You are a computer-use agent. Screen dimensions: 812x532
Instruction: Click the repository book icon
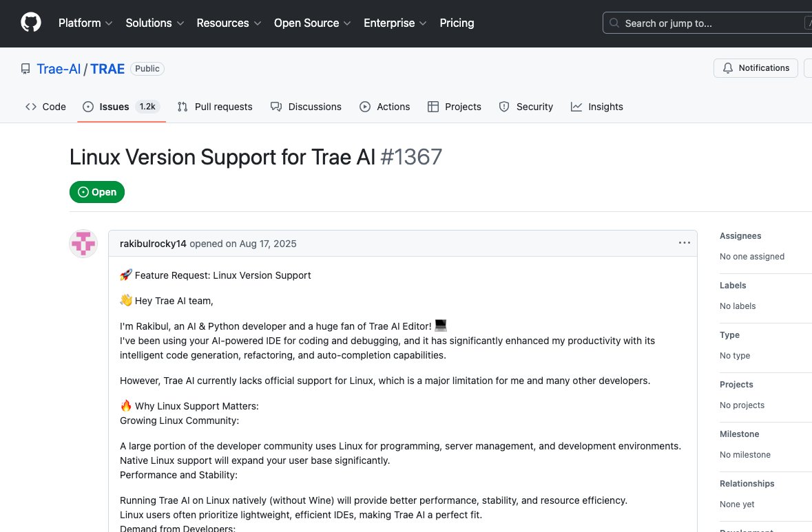25,69
